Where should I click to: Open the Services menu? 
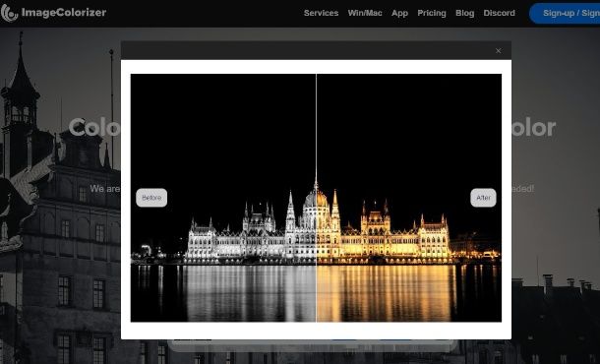pyautogui.click(x=321, y=13)
